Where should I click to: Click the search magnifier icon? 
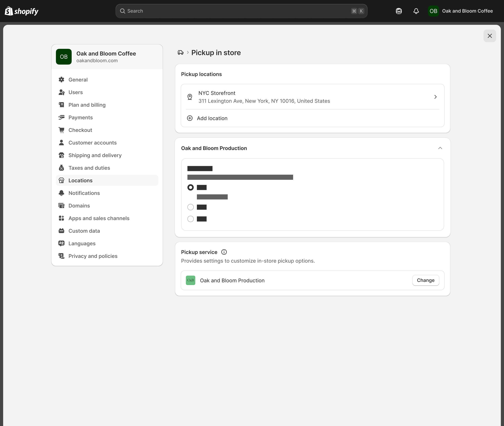coord(122,11)
